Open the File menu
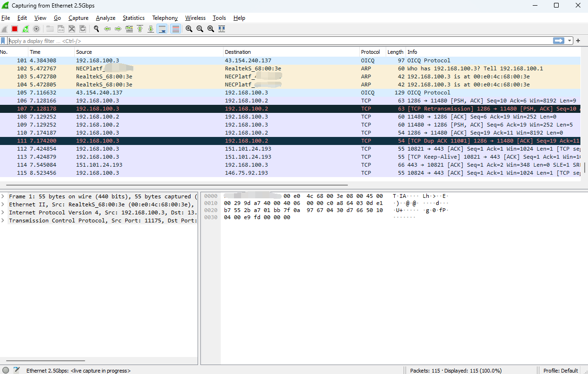Viewport: 588px width, 374px height. 6,18
